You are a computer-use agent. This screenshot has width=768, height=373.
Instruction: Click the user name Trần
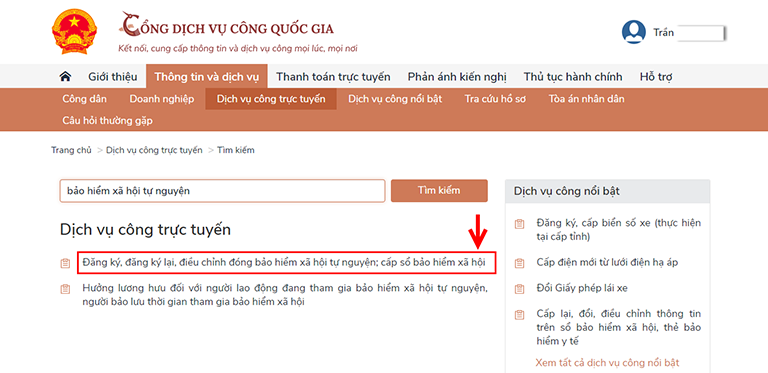point(663,33)
